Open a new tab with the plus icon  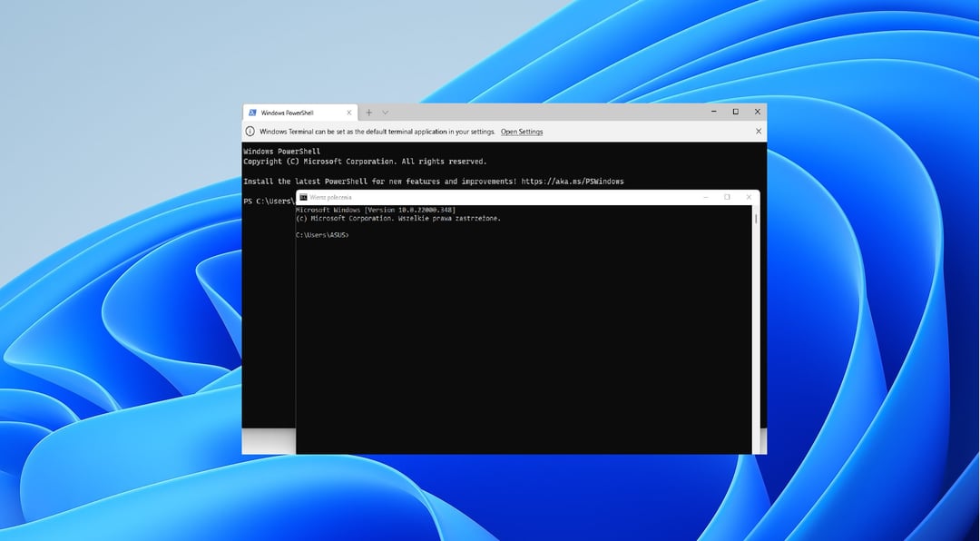pos(368,112)
